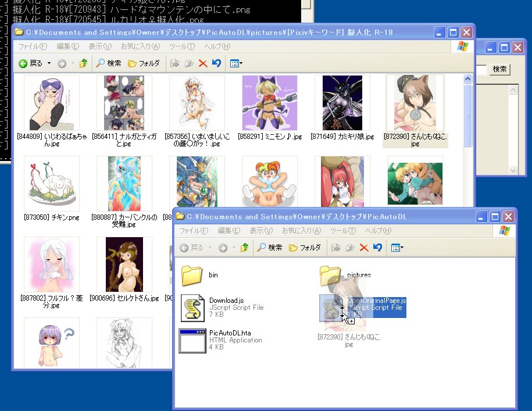Click Windows logo throbber in pictures window
The height and width of the screenshot is (411, 532).
(x=462, y=47)
